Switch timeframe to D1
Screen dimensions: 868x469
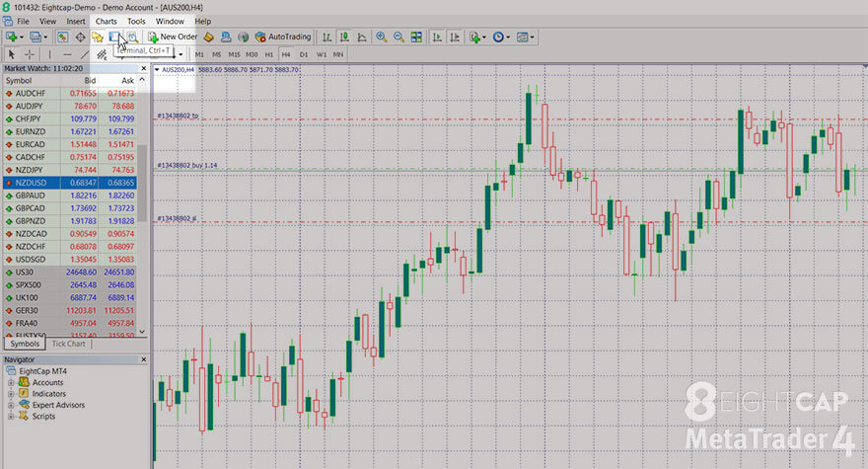click(x=304, y=54)
